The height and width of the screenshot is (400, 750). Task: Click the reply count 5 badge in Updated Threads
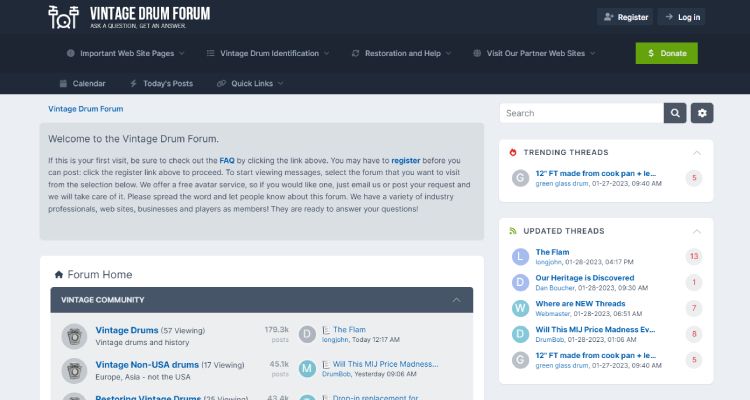694,360
